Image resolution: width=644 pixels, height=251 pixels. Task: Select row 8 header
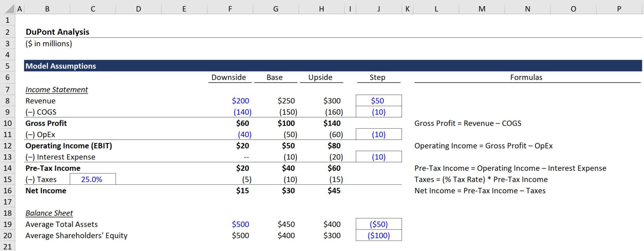[8, 101]
